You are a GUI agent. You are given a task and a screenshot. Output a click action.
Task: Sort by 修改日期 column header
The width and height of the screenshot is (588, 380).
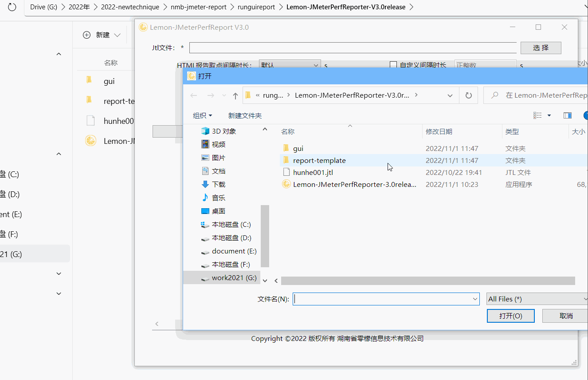[439, 131]
